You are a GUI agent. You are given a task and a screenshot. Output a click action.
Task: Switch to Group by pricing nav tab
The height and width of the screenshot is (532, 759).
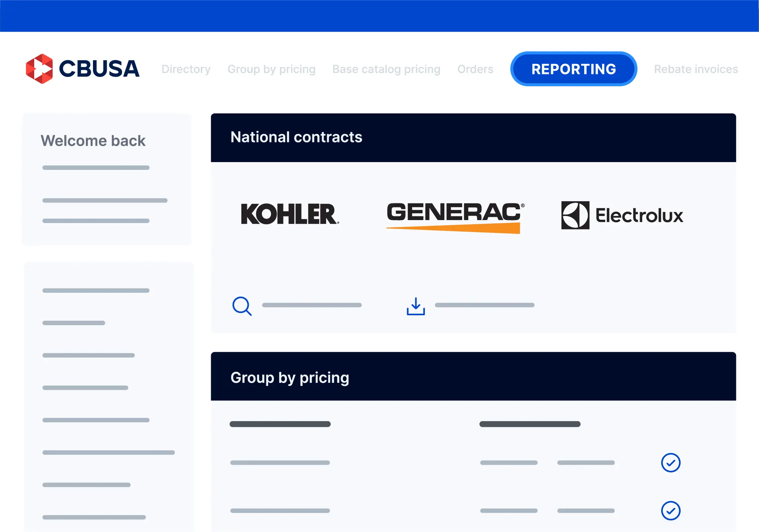(271, 69)
